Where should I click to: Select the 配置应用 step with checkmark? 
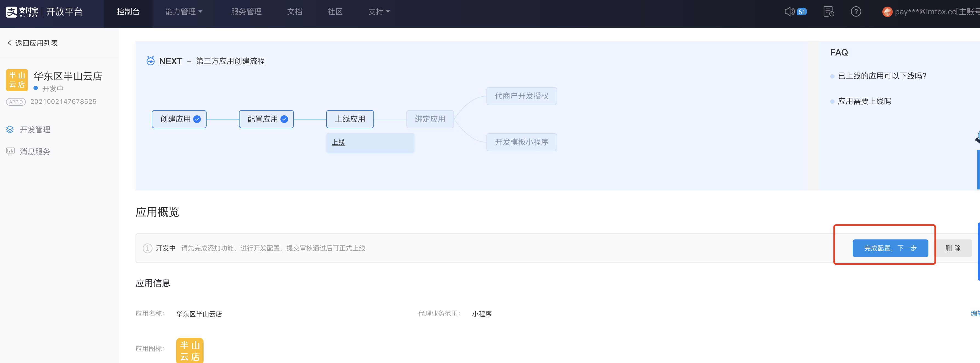266,119
